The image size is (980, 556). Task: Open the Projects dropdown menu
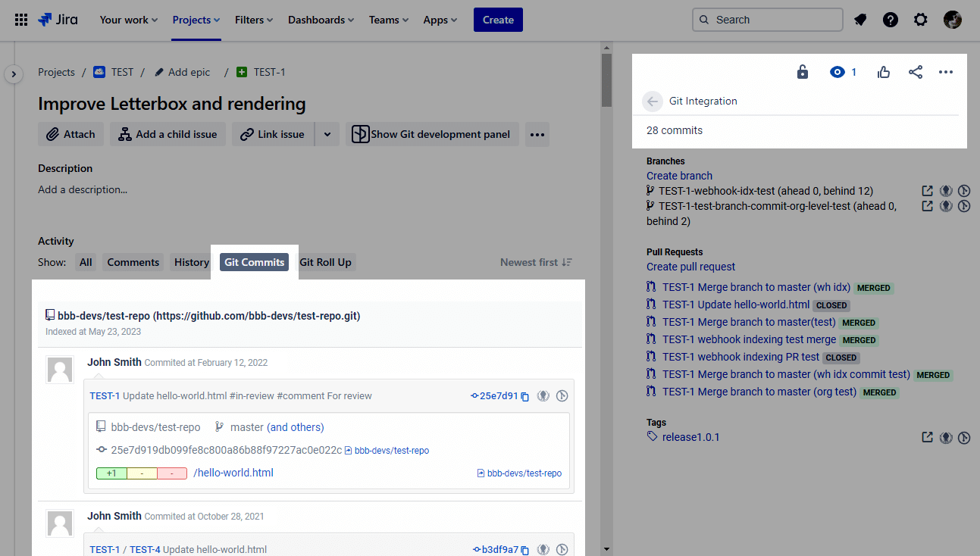point(196,20)
